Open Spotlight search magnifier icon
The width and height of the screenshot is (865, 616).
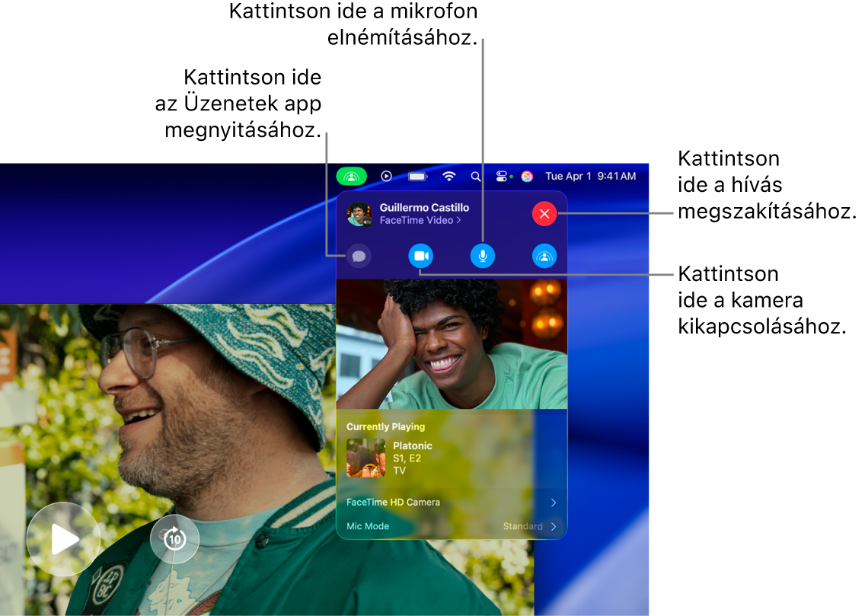pyautogui.click(x=476, y=177)
